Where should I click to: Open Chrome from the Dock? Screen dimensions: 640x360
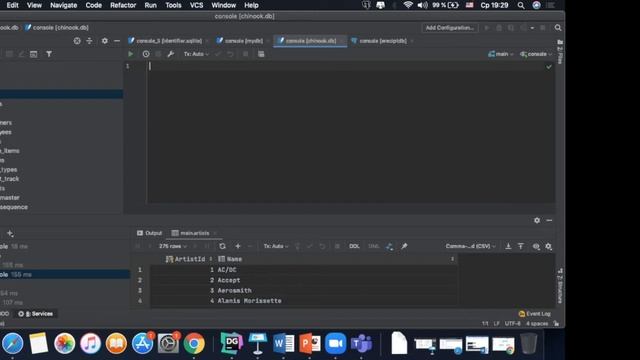click(x=194, y=343)
